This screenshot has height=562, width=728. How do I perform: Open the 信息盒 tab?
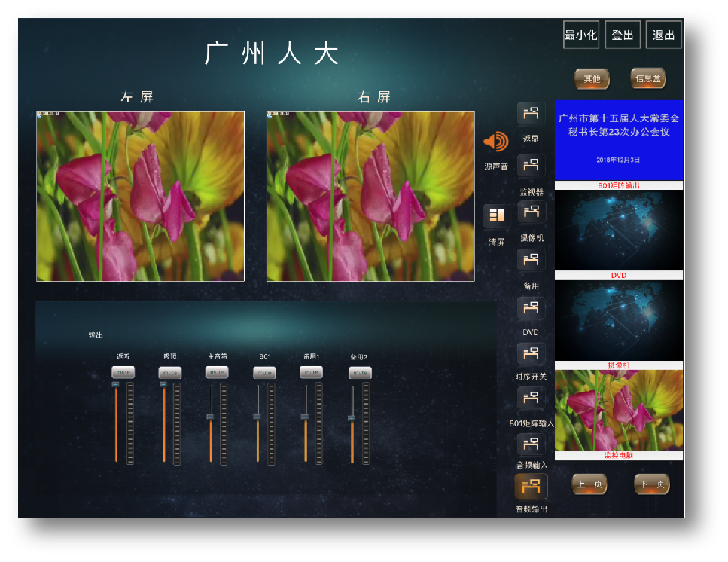click(x=647, y=78)
